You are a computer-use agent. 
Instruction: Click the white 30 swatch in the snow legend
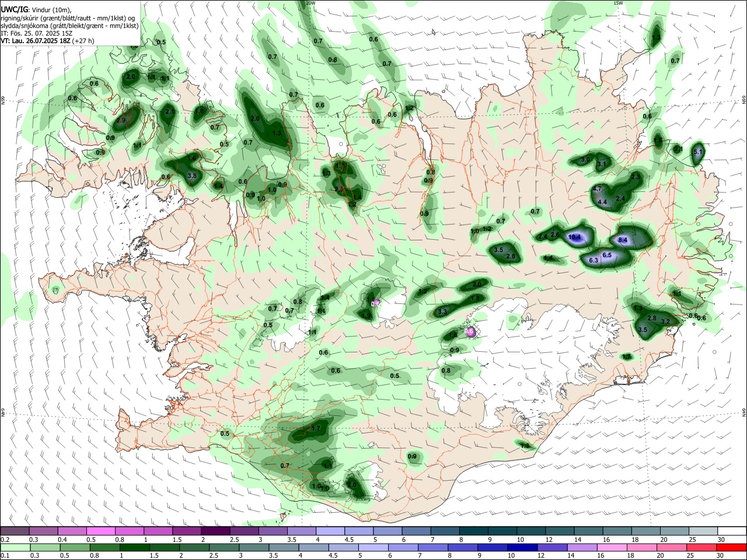[732, 531]
